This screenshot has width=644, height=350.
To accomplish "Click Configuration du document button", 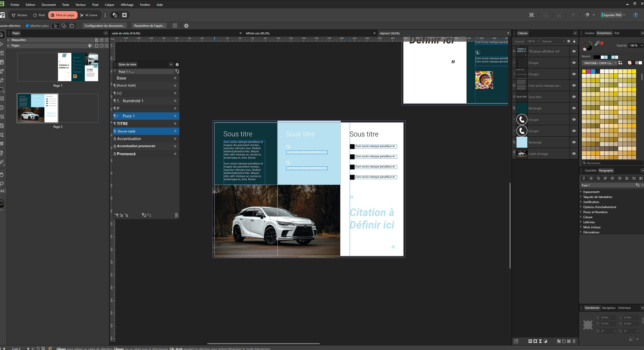I will (104, 26).
